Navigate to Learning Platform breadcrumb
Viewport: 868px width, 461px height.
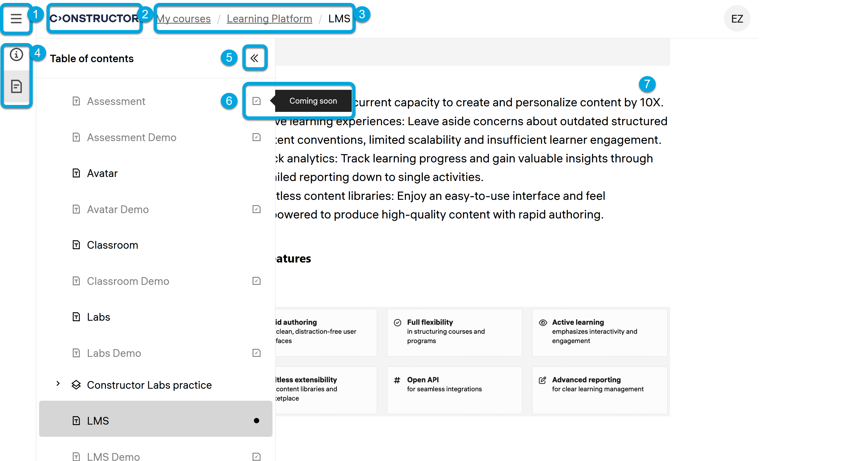pyautogui.click(x=269, y=19)
